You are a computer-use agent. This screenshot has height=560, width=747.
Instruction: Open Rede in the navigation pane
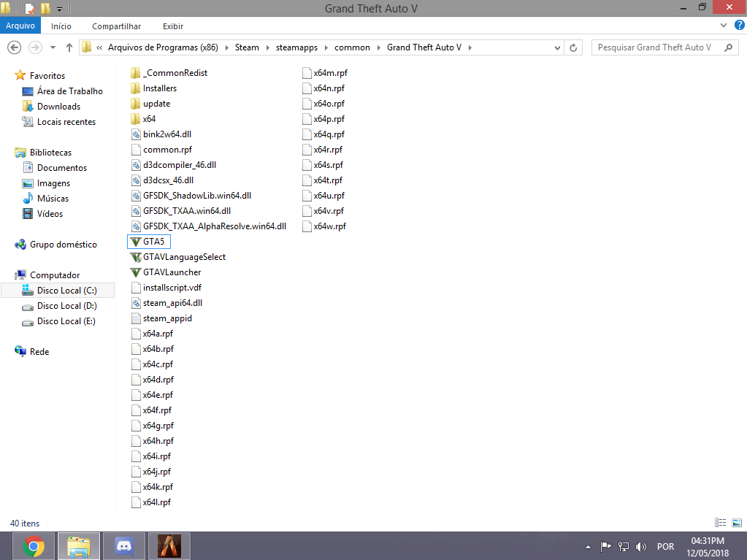click(x=39, y=352)
